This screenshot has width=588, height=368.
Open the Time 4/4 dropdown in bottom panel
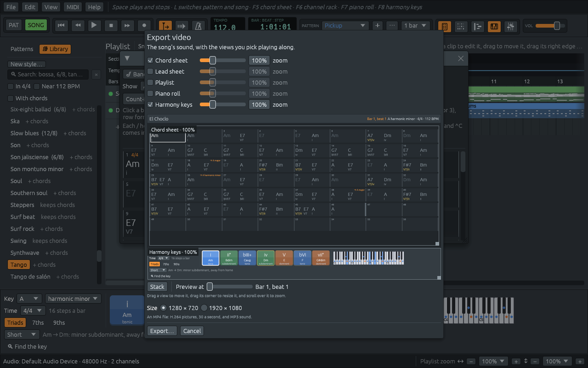pyautogui.click(x=33, y=310)
